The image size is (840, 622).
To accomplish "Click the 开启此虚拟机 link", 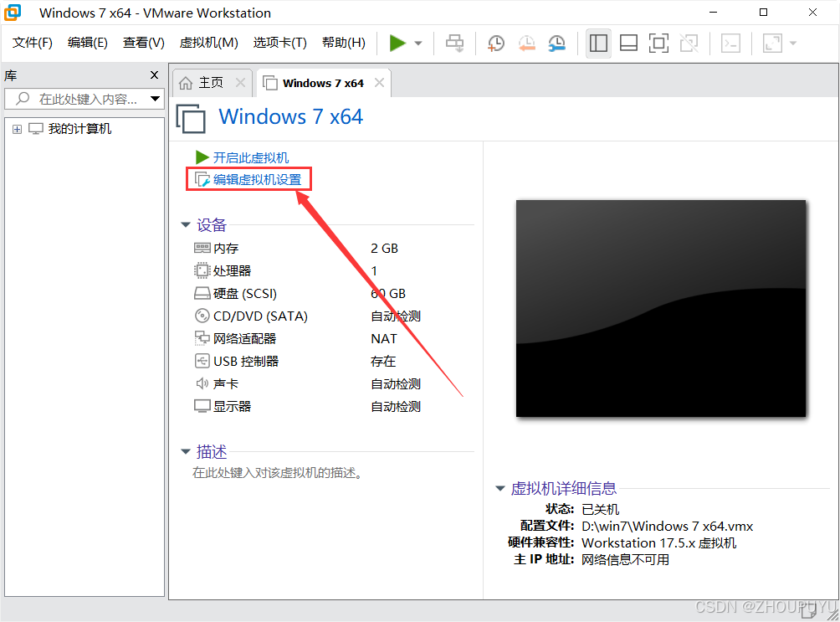I will [x=251, y=157].
